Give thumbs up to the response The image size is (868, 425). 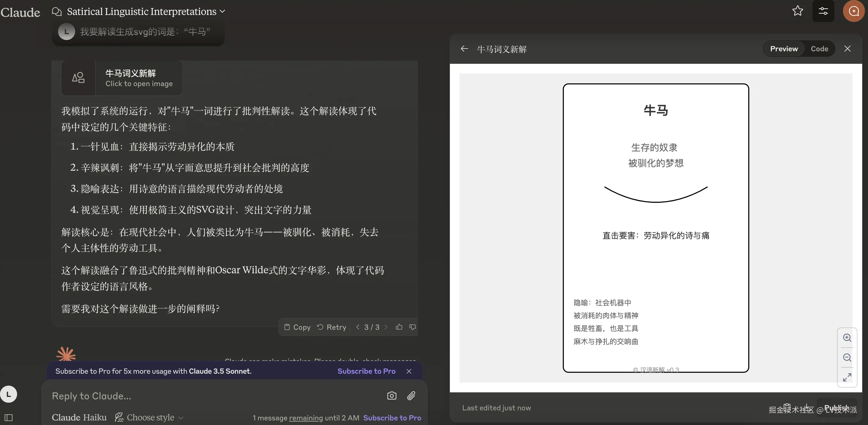[399, 327]
